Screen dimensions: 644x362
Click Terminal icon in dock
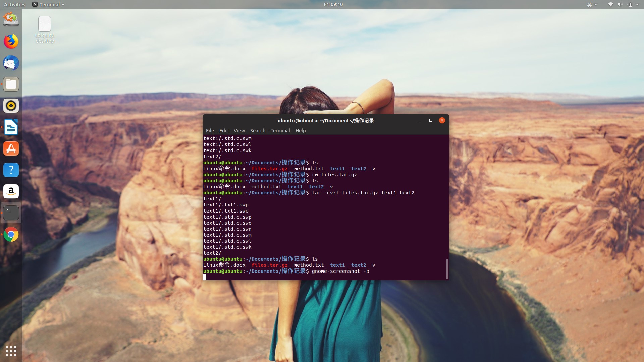point(11,213)
